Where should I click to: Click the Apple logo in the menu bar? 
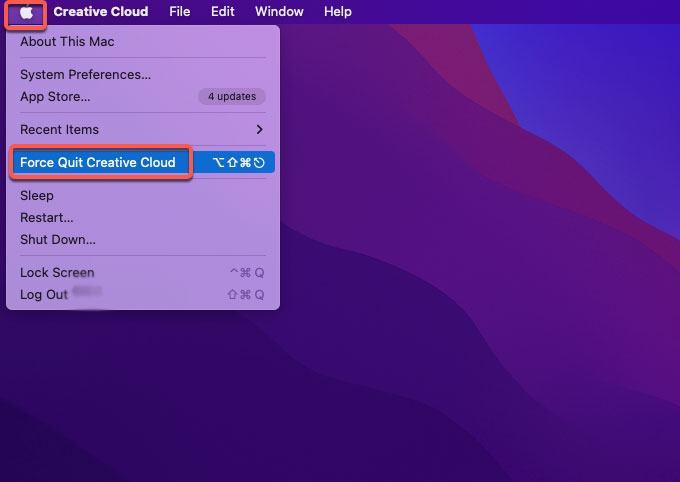(26, 12)
